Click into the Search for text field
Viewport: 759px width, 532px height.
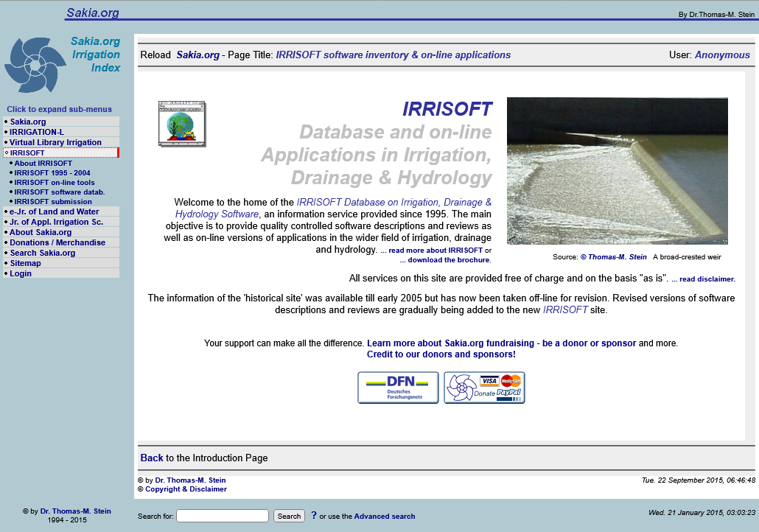(x=223, y=516)
